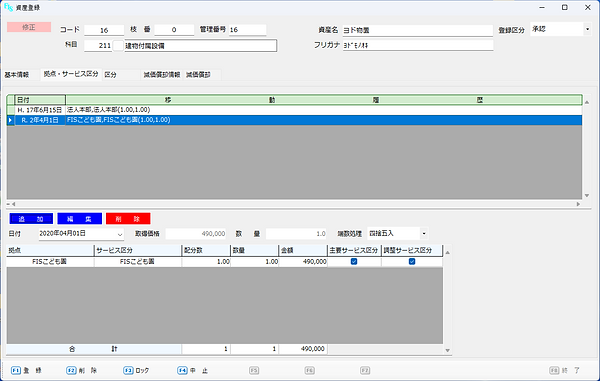Click the row selector arrow of selected history row

pyautogui.click(x=10, y=120)
